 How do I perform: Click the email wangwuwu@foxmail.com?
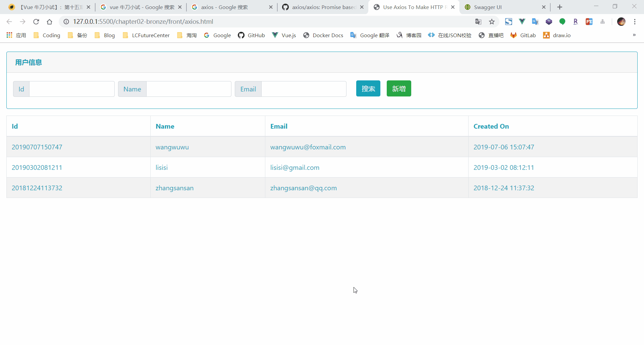coord(308,147)
